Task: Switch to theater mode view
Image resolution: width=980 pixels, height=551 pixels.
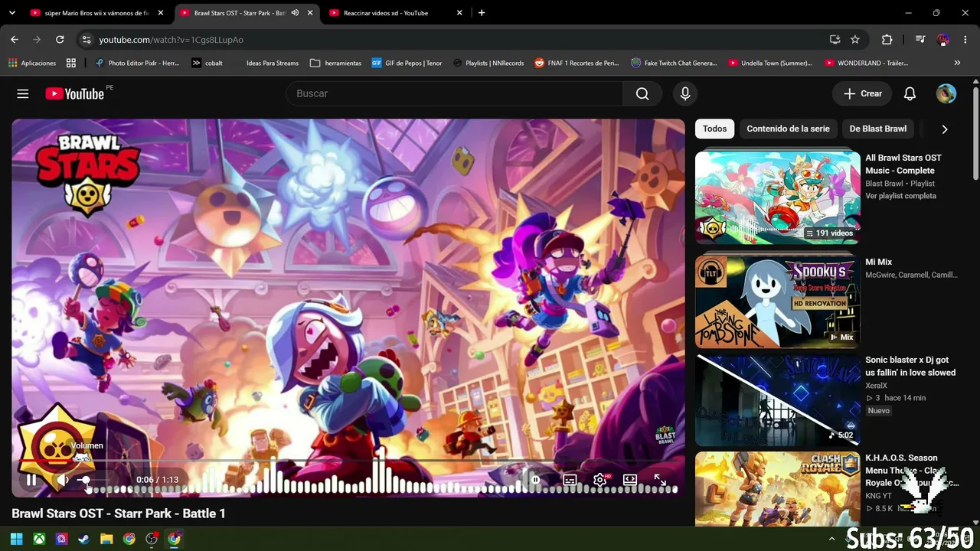Action: 630,480
